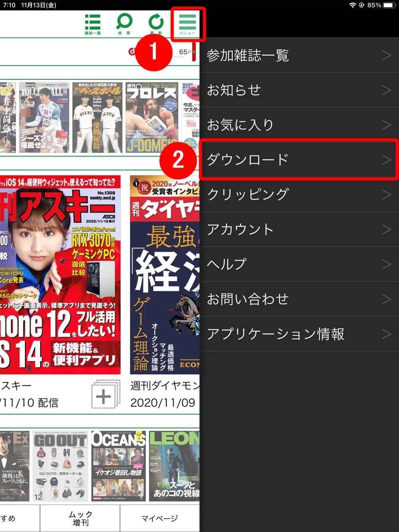The width and height of the screenshot is (399, 532).
Task: Open アカウント menu item
Action: click(x=299, y=229)
